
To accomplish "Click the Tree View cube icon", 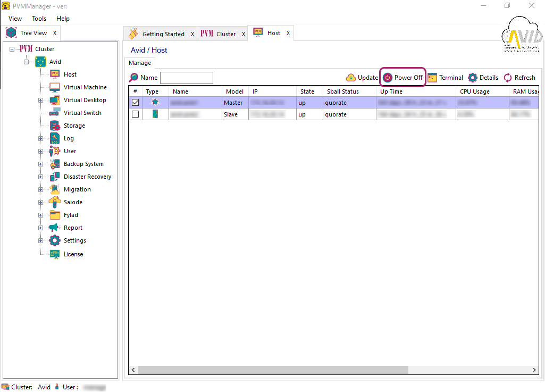I will (x=11, y=32).
